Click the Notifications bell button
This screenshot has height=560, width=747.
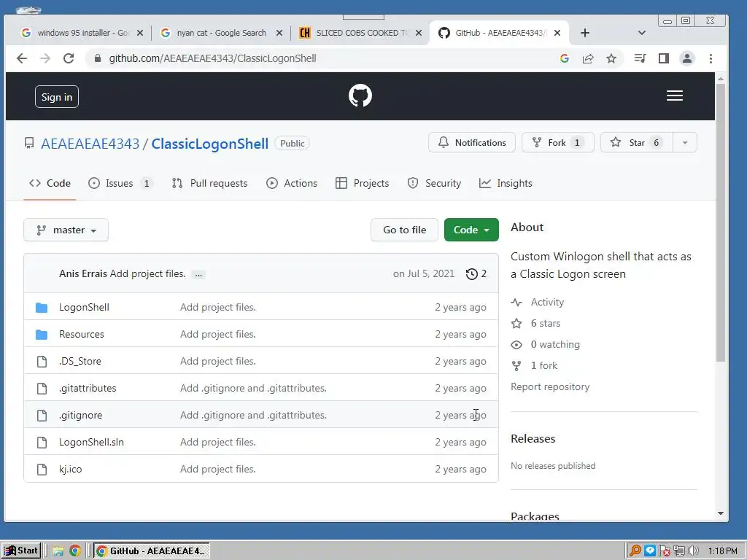point(472,142)
